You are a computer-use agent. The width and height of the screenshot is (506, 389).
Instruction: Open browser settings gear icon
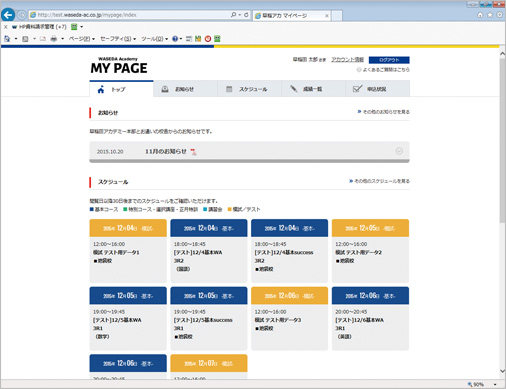(x=499, y=15)
